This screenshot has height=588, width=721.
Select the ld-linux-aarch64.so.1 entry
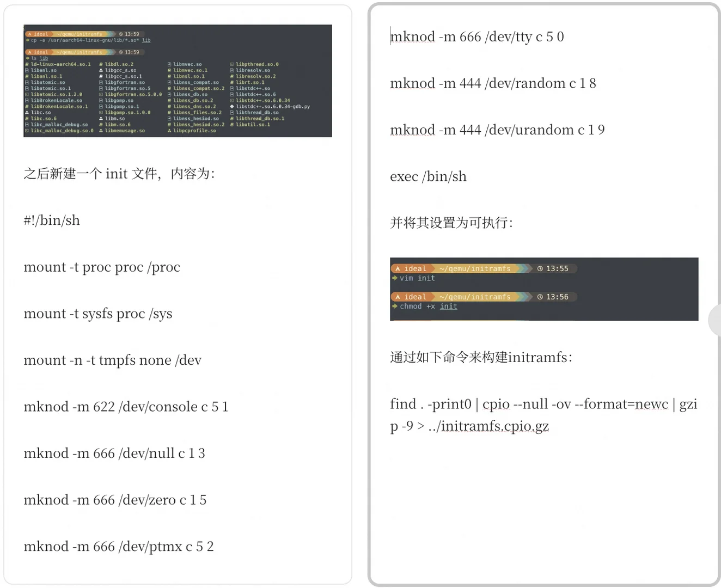pos(60,64)
